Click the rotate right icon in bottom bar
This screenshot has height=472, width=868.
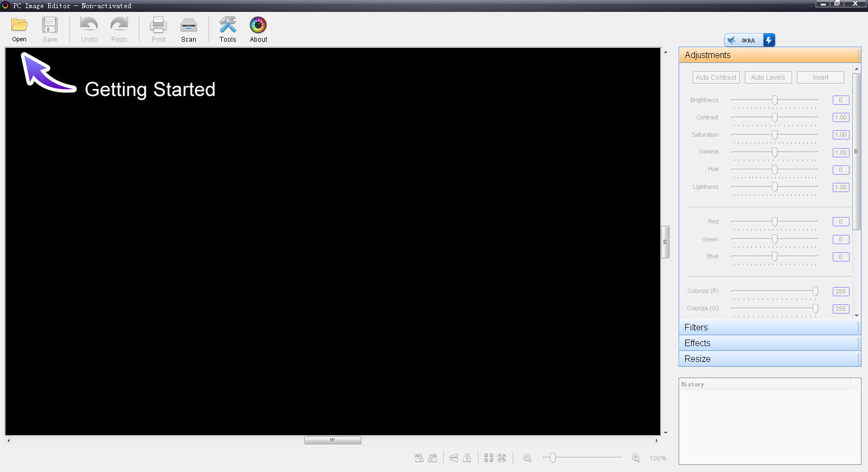point(419,458)
